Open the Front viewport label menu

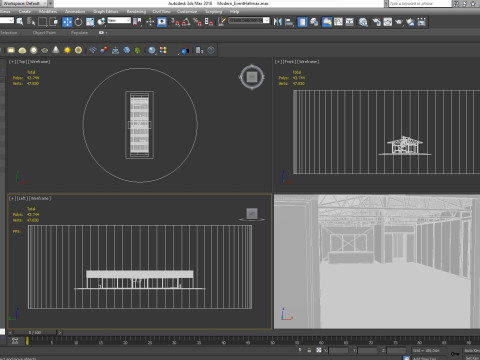289,62
